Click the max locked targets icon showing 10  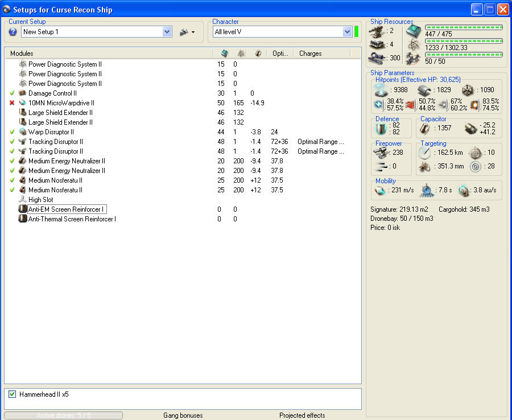coord(475,153)
